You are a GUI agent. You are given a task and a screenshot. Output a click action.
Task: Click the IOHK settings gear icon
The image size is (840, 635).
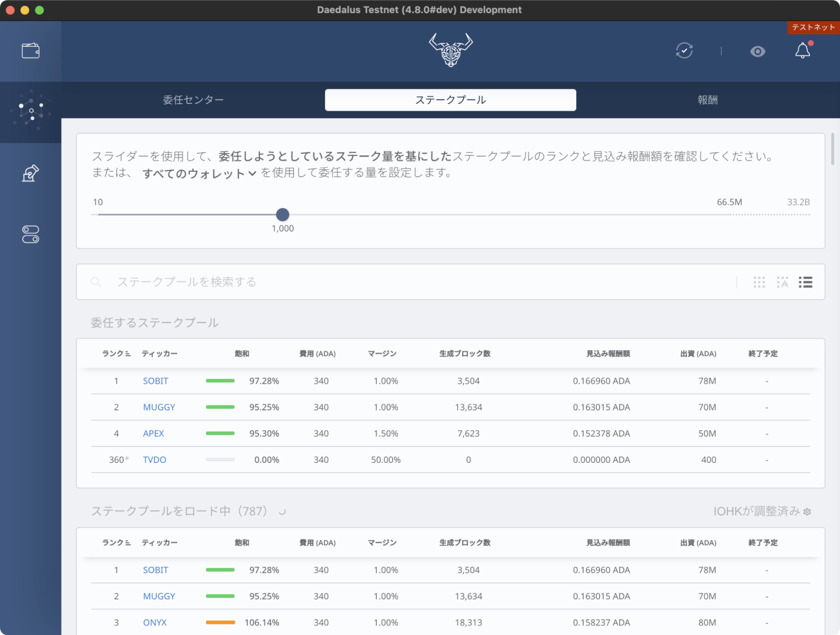point(807,512)
